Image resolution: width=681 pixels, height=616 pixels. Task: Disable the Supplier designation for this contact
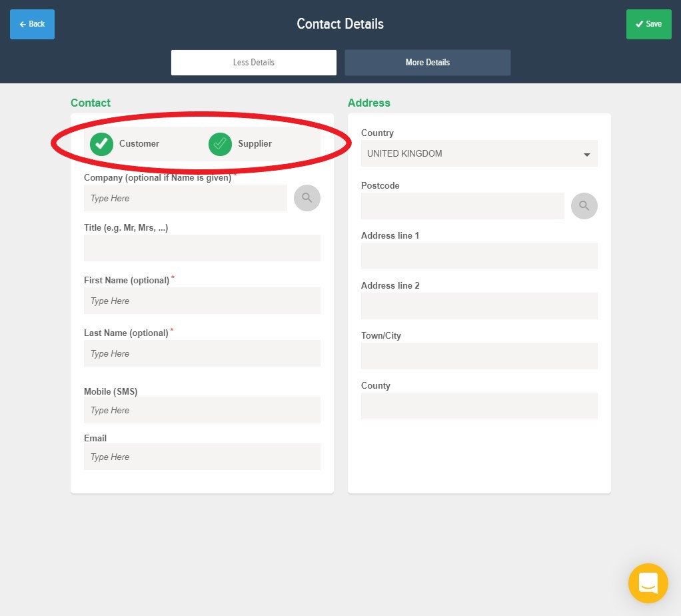pyautogui.click(x=220, y=143)
